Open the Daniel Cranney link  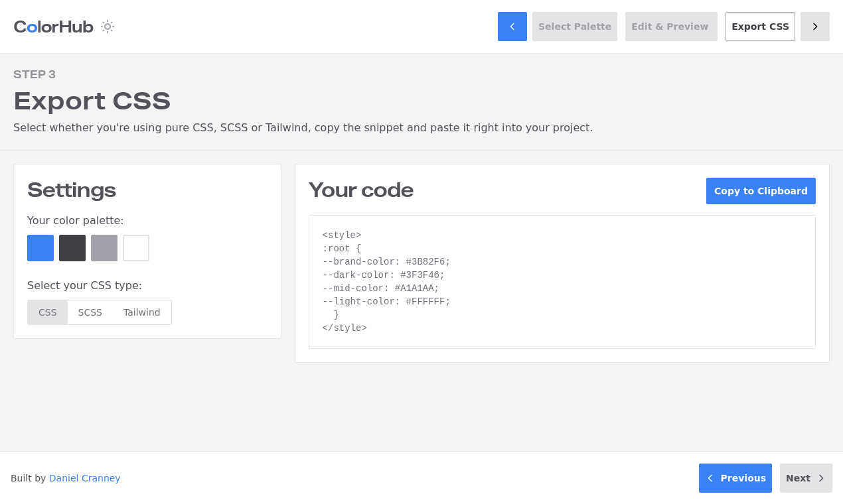click(84, 478)
